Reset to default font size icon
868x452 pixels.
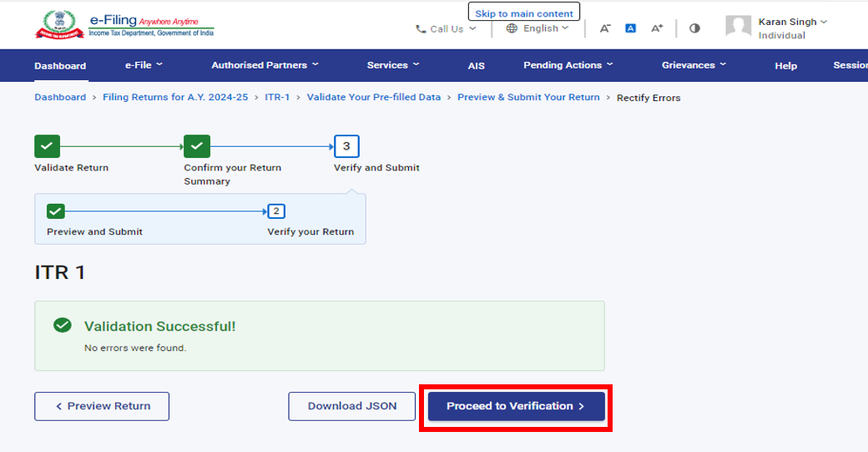[x=631, y=28]
